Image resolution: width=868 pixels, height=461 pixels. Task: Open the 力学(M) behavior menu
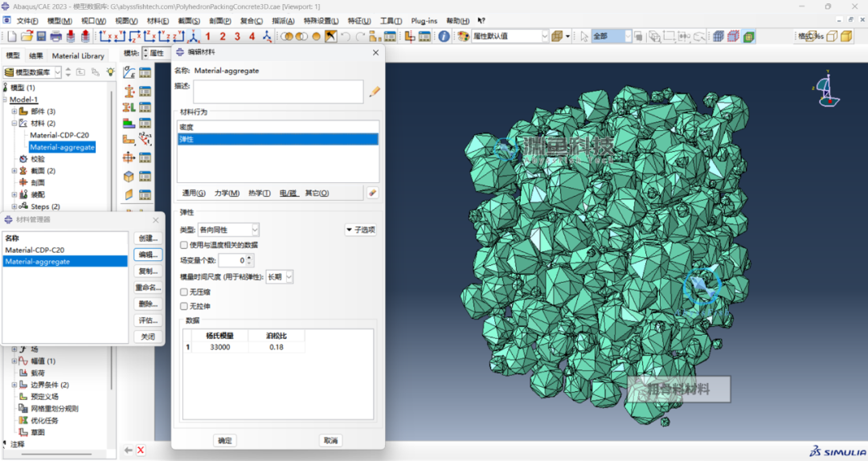227,193
